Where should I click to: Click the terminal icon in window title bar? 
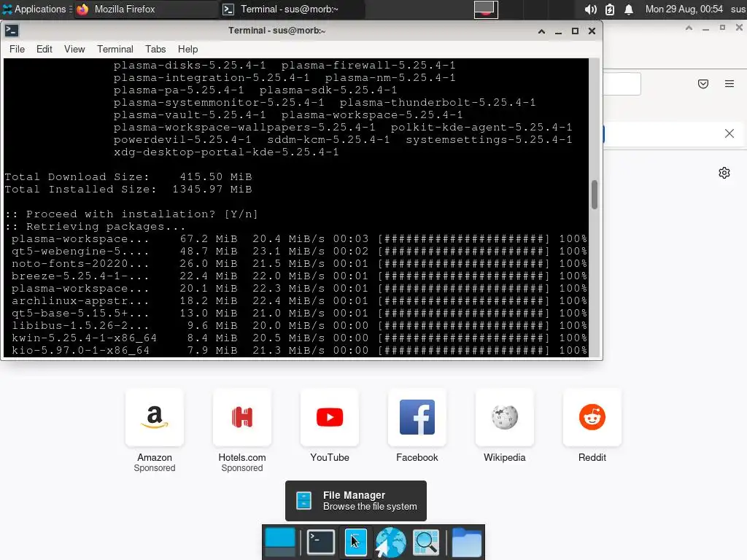12,31
